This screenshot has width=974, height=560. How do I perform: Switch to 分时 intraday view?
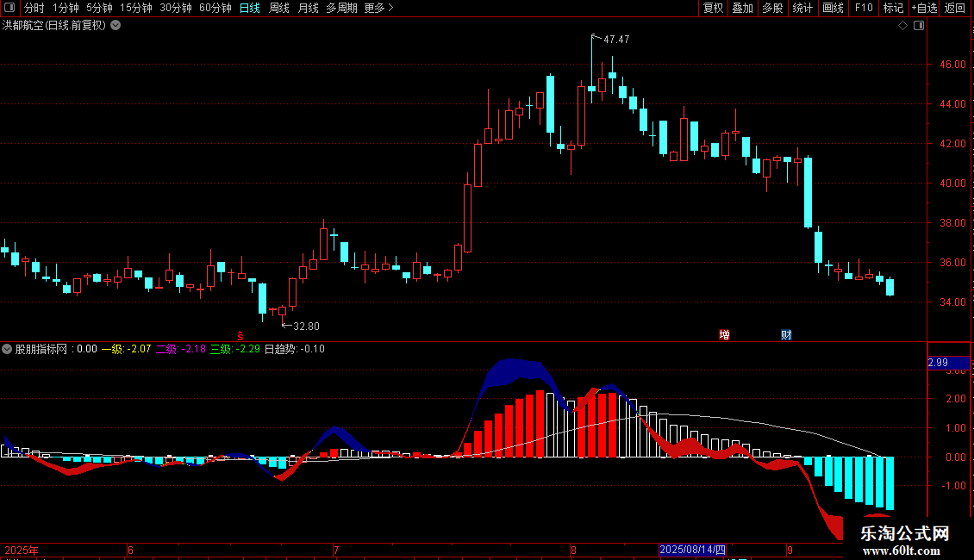coord(34,8)
